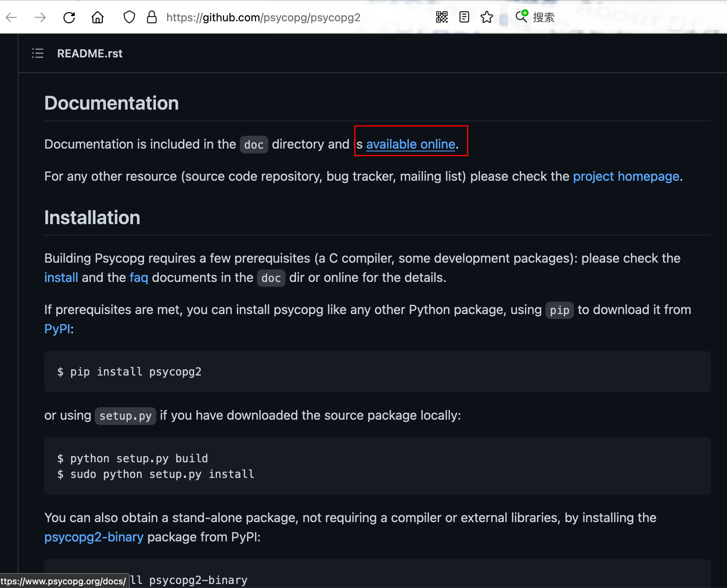Click the '$ python setup.py build' code line
Screen dimensions: 727x588
[133, 458]
